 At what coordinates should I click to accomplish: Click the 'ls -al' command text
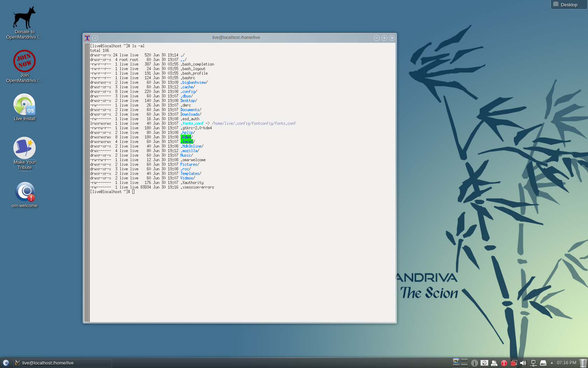[x=138, y=46]
